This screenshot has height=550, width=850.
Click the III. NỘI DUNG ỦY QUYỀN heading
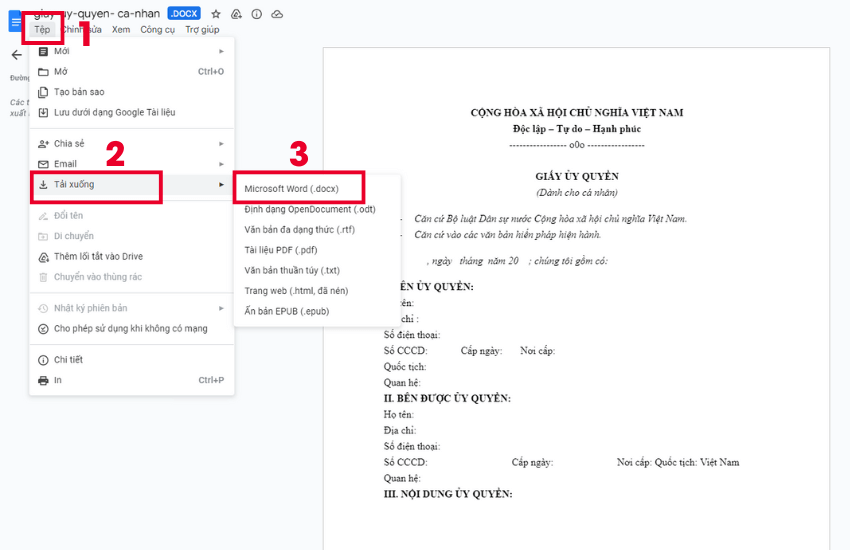coord(448,494)
